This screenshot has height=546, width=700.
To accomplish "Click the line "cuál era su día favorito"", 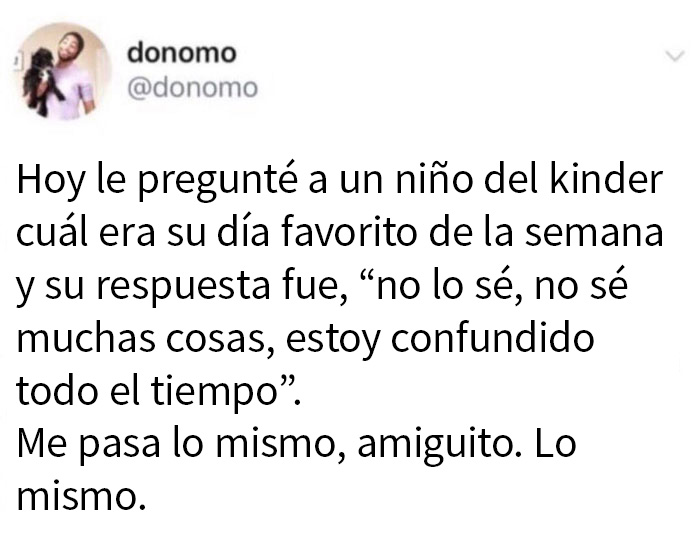I will [217, 232].
